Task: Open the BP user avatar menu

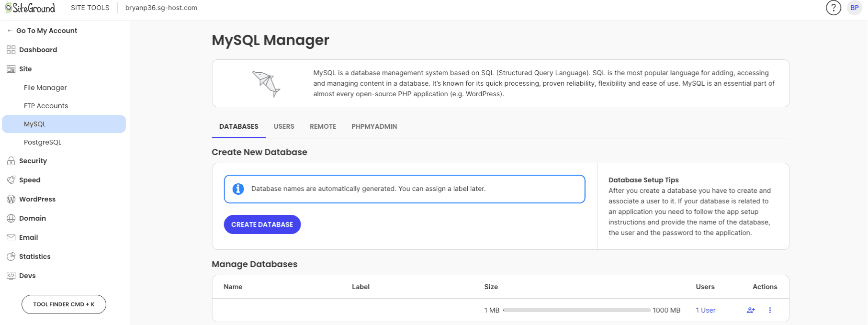Action: click(855, 8)
